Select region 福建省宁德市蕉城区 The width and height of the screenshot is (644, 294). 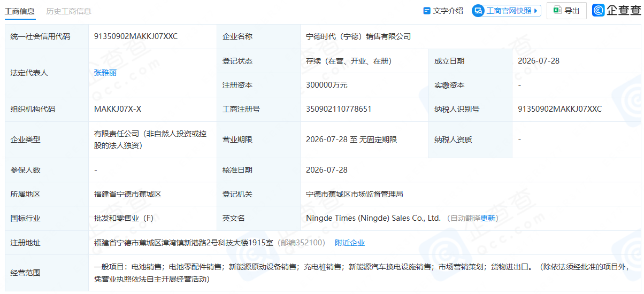click(128, 194)
